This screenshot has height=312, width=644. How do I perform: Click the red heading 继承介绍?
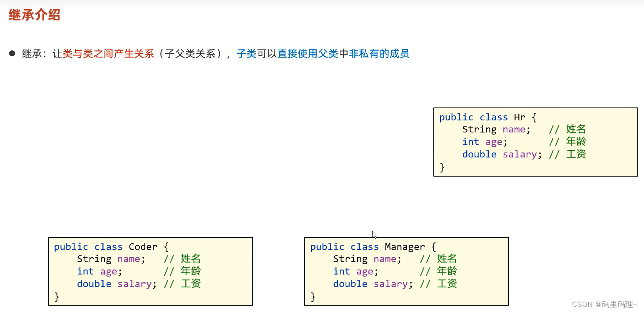34,15
